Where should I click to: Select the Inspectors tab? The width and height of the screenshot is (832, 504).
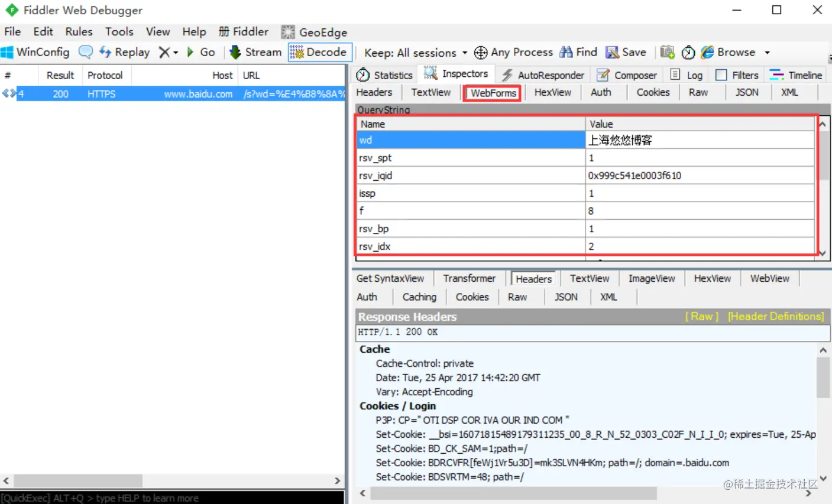[457, 74]
